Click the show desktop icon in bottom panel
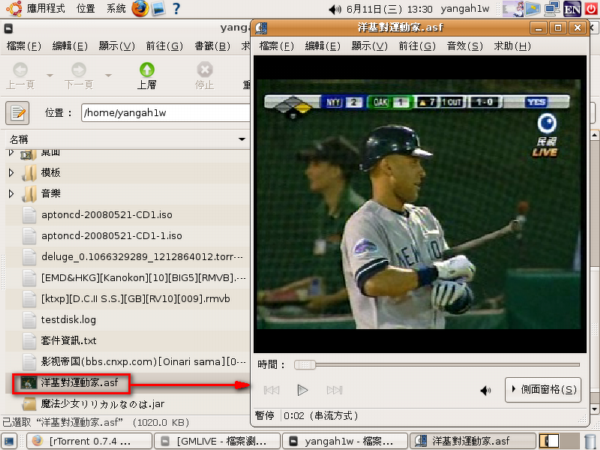 click(8, 441)
